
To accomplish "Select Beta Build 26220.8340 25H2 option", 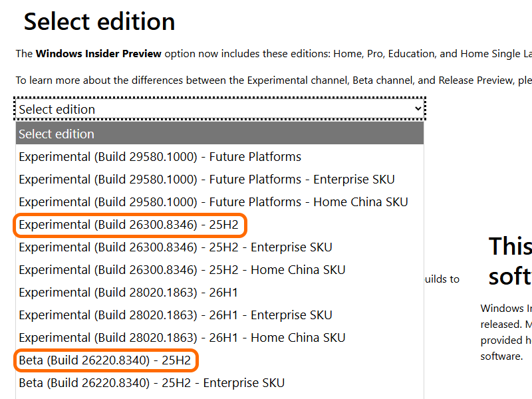I will 219,360.
